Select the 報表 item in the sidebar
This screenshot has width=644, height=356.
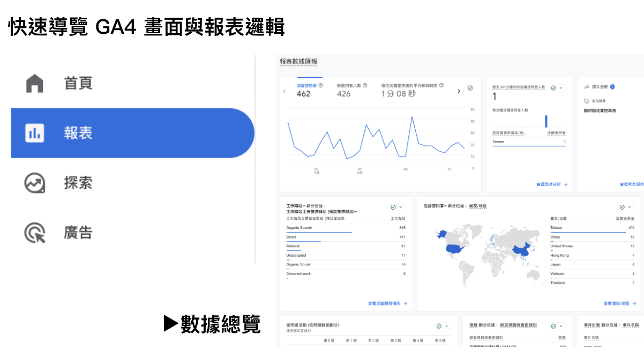tap(132, 133)
